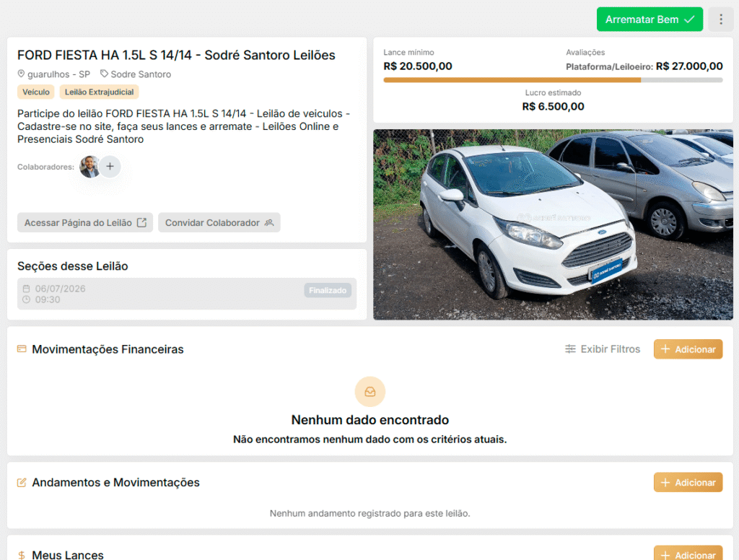The image size is (739, 560).
Task: Click the Meus Lances dollar icon
Action: pyautogui.click(x=22, y=555)
